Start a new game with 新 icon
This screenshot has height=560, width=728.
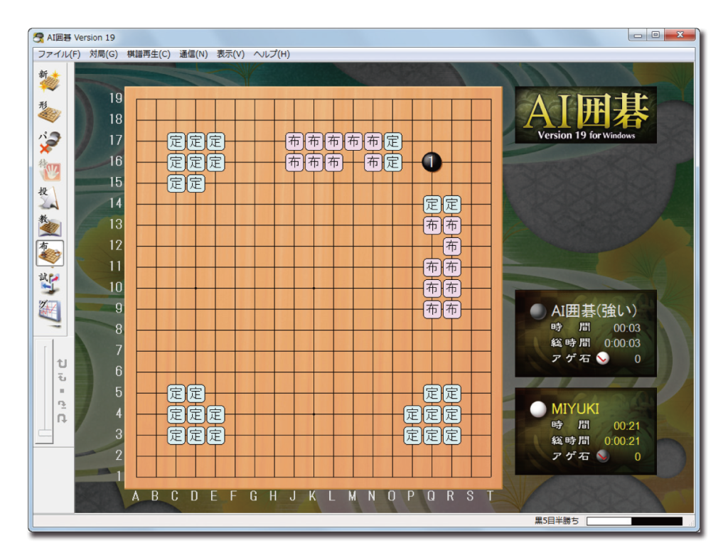click(50, 82)
